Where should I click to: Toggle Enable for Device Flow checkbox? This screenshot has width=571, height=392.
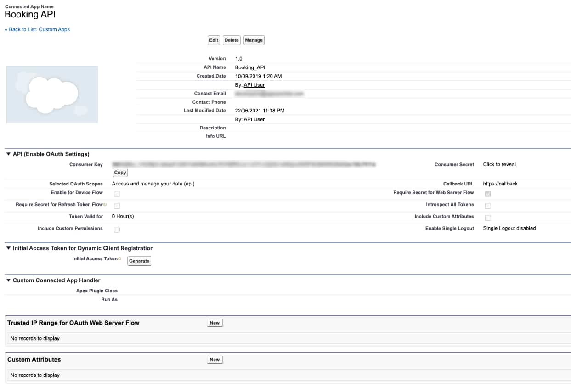pyautogui.click(x=117, y=194)
